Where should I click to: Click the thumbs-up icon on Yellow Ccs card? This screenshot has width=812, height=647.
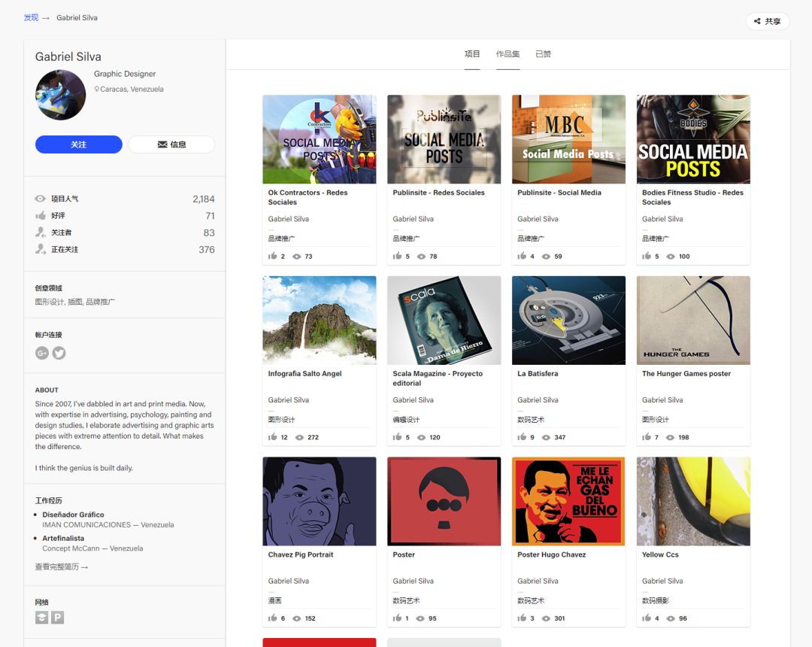click(647, 618)
